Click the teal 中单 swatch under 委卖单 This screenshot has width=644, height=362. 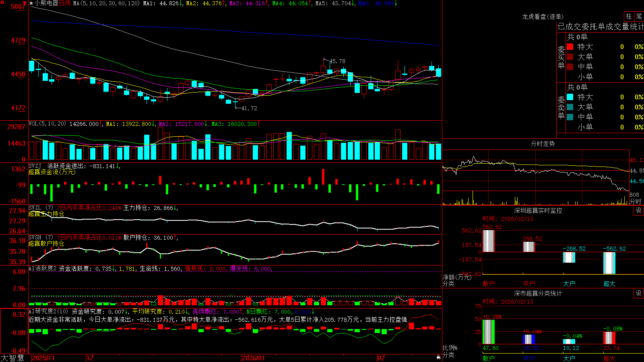pos(570,117)
